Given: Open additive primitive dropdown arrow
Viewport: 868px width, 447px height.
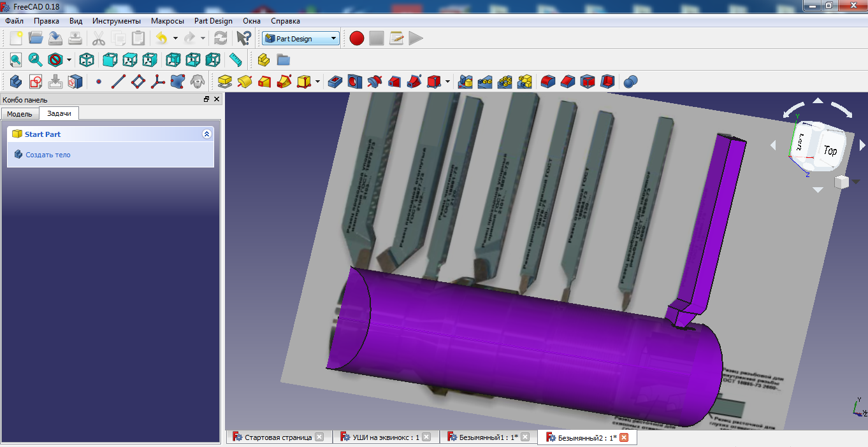Looking at the screenshot, I should pyautogui.click(x=317, y=82).
